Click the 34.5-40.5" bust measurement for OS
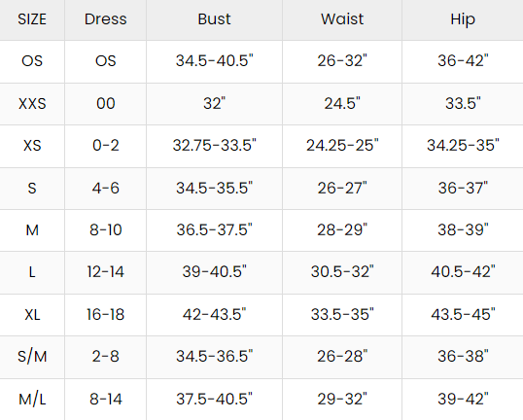Screen dimensions: 523x420 coord(214,60)
